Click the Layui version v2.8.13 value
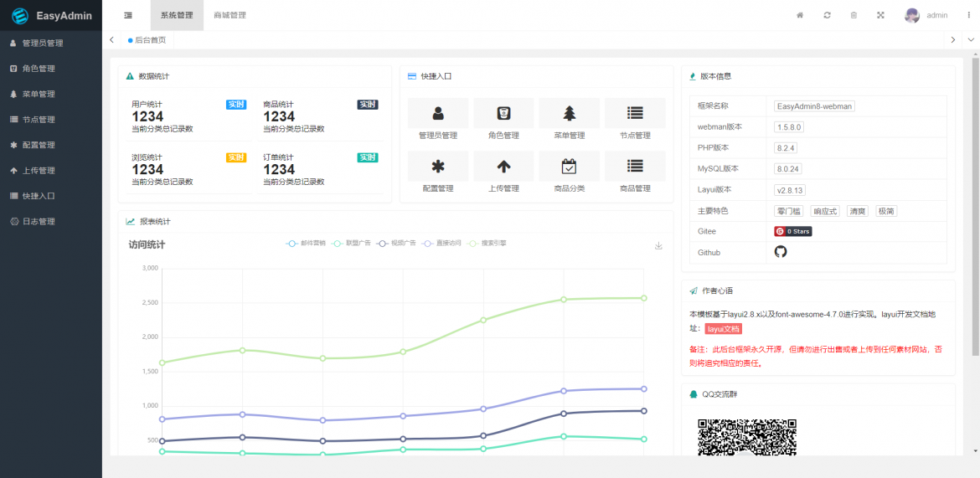 tap(789, 190)
